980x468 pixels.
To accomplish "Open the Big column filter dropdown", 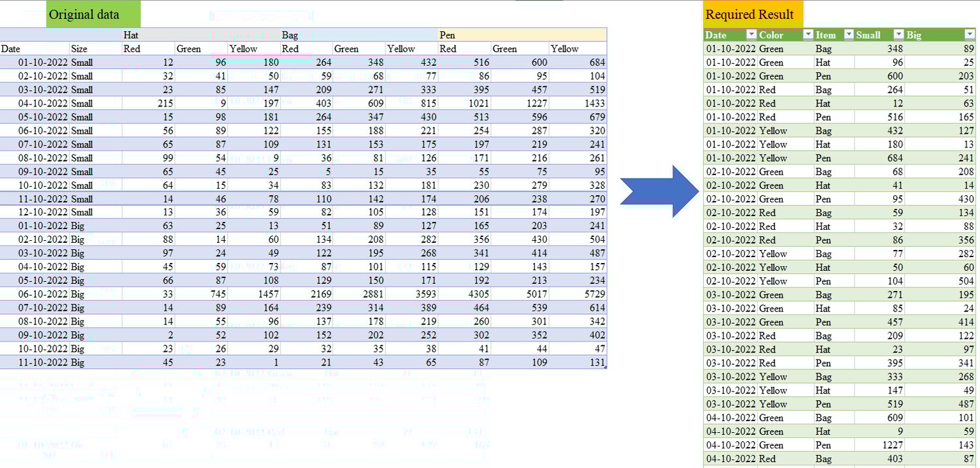I will pos(970,35).
